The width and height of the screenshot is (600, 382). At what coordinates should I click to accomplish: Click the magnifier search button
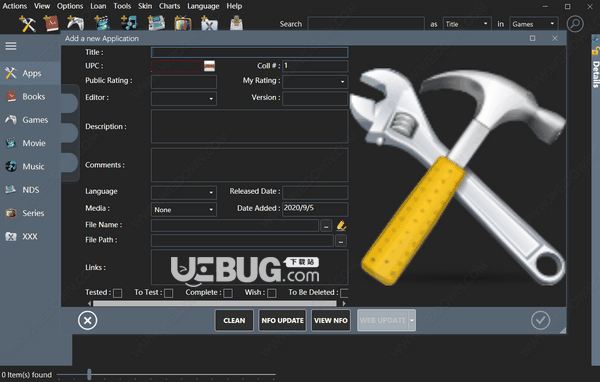(575, 24)
